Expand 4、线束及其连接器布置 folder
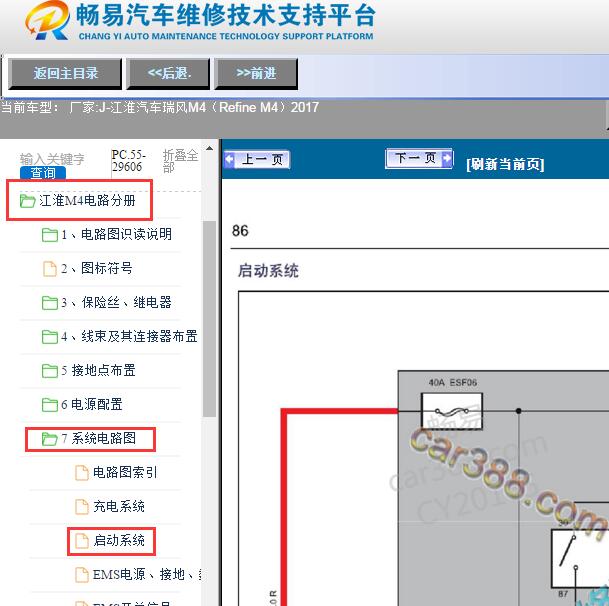 coord(129,336)
